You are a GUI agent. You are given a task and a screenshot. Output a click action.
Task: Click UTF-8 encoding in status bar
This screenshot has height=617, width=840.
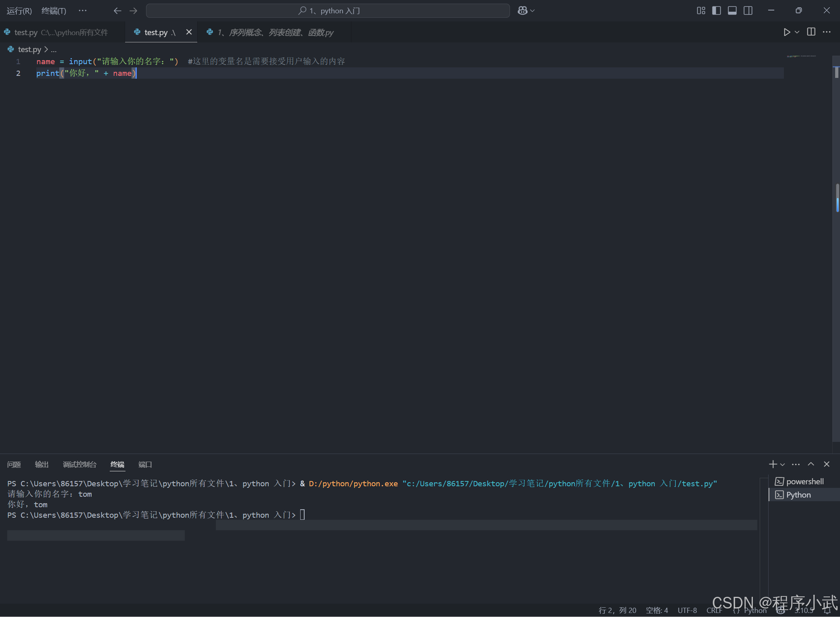click(687, 611)
